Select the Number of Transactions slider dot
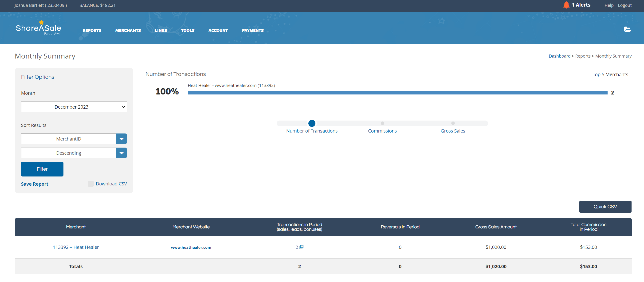 point(312,123)
